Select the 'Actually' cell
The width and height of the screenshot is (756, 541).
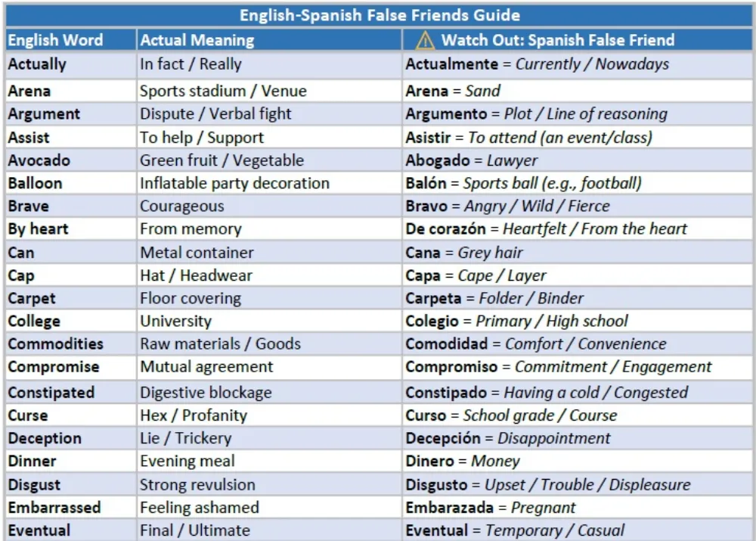[x=71, y=64]
